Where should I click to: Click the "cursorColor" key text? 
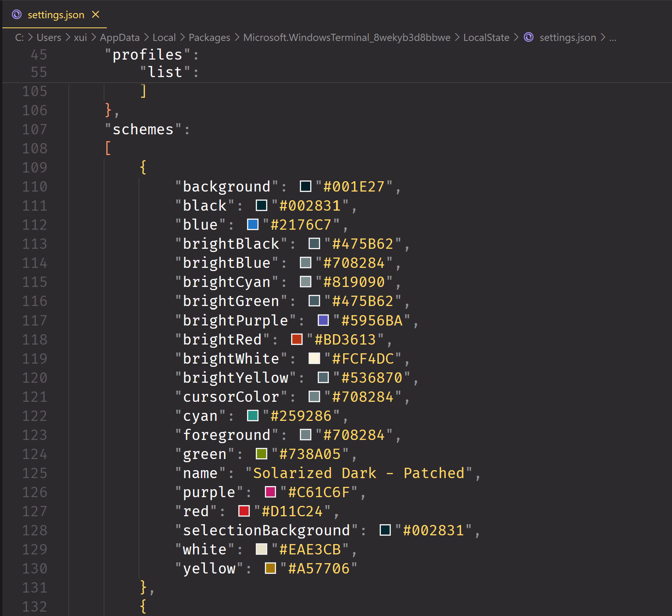coord(231,397)
